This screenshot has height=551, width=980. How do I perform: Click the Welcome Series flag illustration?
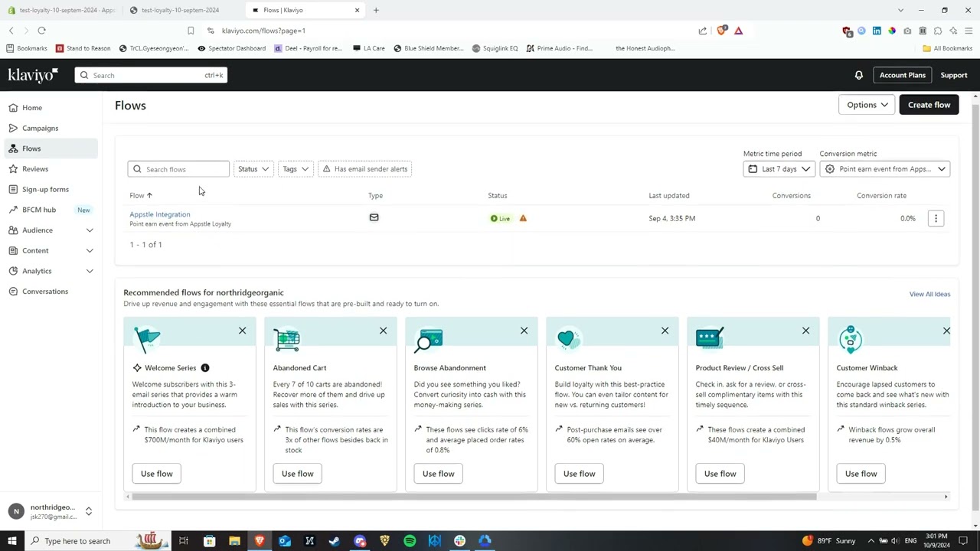[x=146, y=338]
